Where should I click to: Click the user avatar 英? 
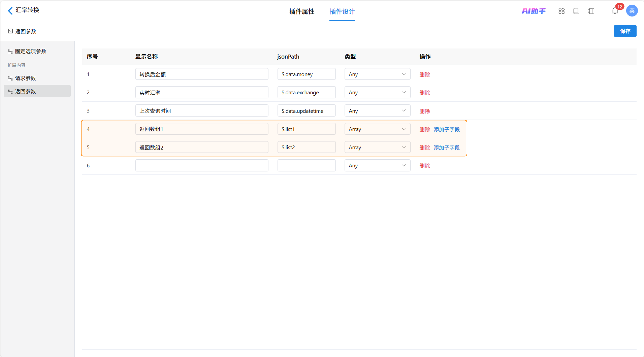pos(632,11)
